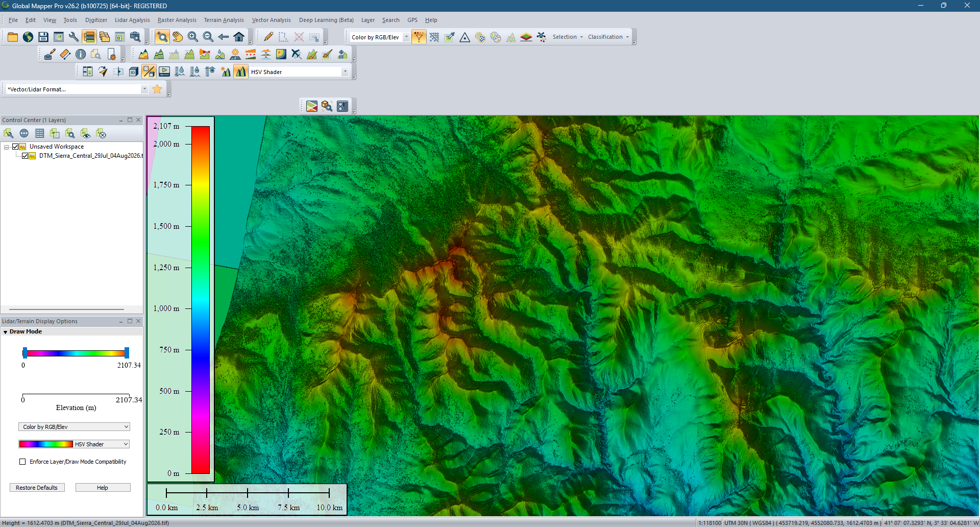Click the left handle of color range slider
This screenshot has width=980, height=527.
[x=24, y=352]
